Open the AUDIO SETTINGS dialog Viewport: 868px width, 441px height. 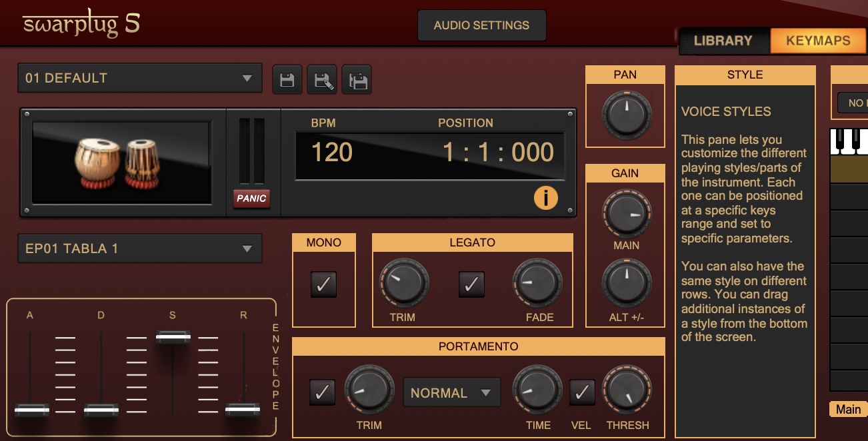pyautogui.click(x=481, y=25)
